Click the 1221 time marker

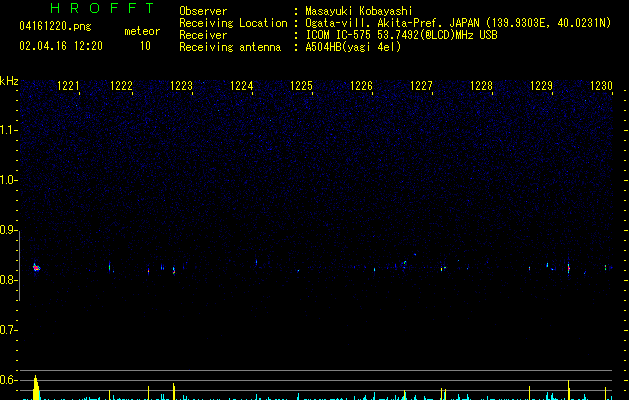[69, 86]
